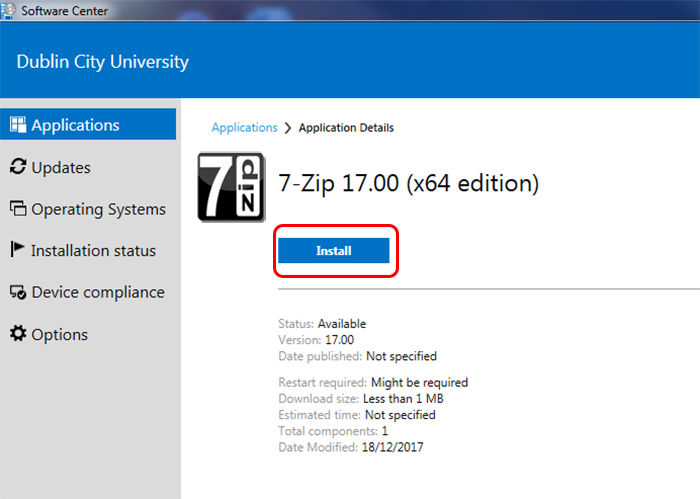
Task: Click the Updates refresh arrows icon
Action: pyautogui.click(x=18, y=167)
